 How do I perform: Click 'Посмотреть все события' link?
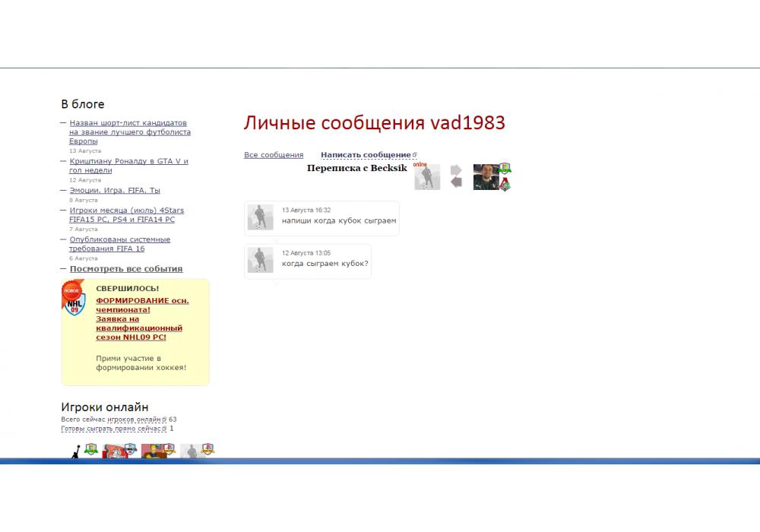(126, 269)
